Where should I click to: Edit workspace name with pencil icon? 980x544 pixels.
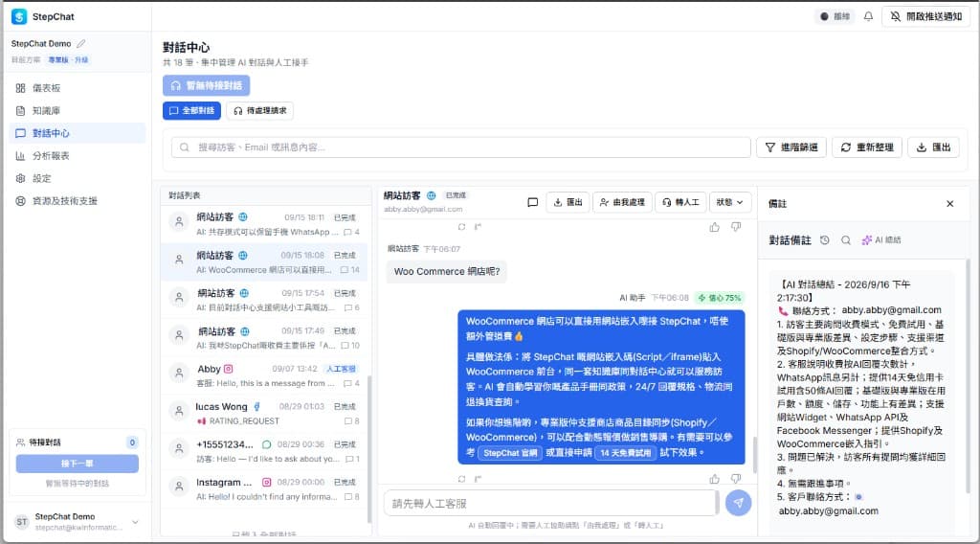(x=81, y=44)
